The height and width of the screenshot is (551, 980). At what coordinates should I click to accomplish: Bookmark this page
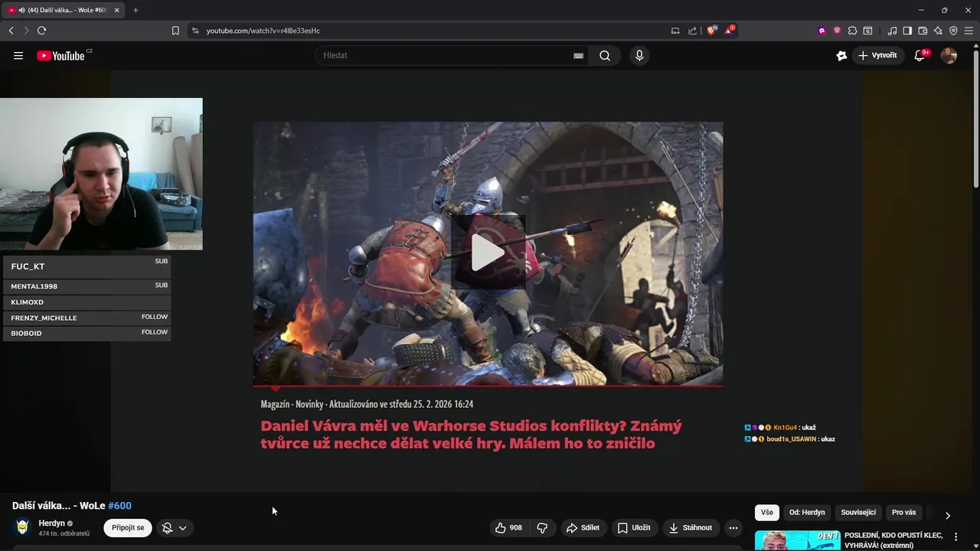[x=175, y=31]
